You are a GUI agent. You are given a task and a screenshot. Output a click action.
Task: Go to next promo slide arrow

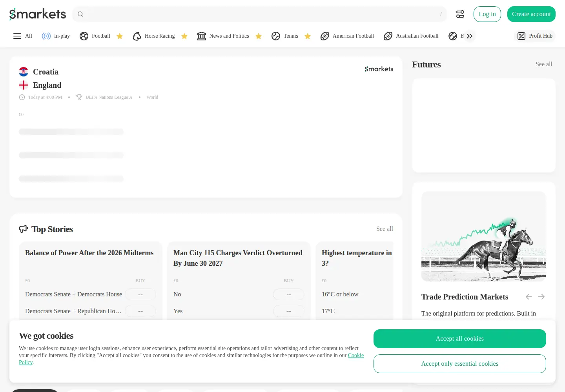click(x=541, y=297)
